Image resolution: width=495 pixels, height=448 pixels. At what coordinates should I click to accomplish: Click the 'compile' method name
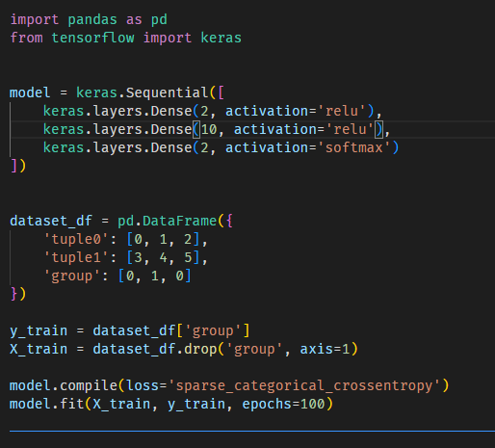coord(89,385)
